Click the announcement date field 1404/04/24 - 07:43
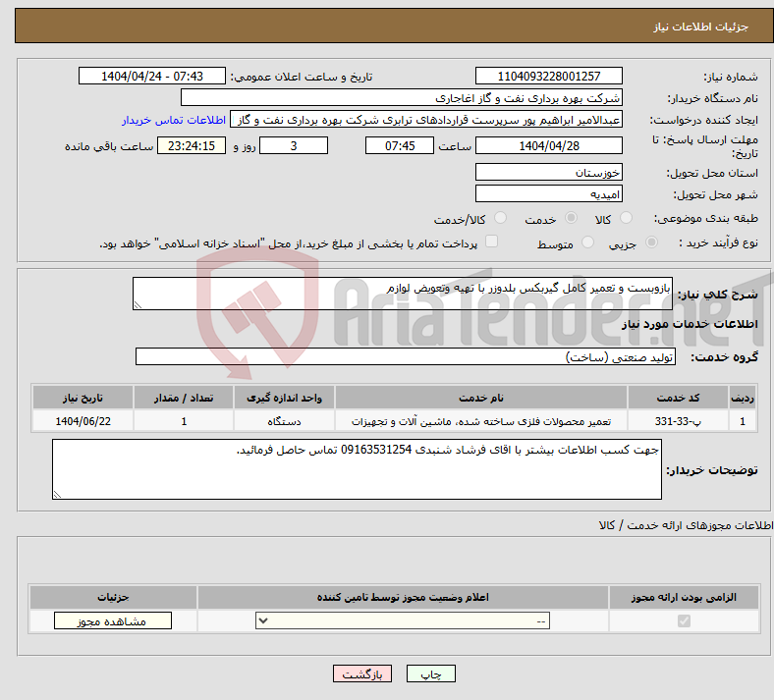 tap(152, 76)
